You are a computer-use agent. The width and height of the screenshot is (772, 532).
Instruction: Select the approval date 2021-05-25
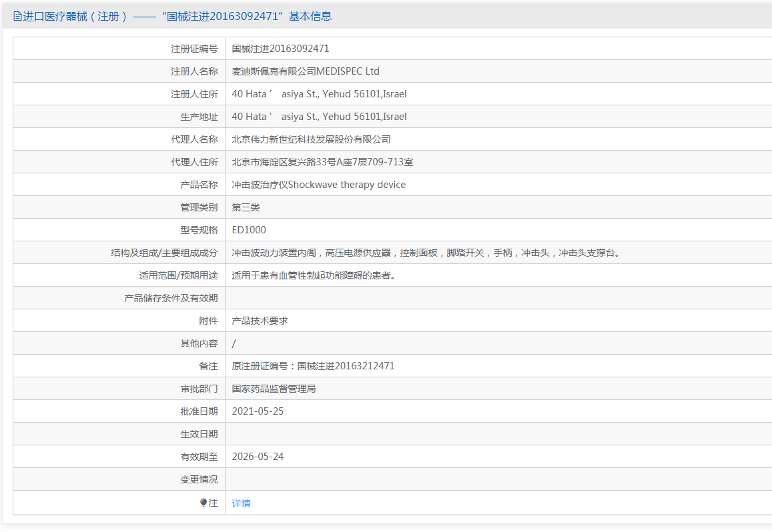coord(258,411)
